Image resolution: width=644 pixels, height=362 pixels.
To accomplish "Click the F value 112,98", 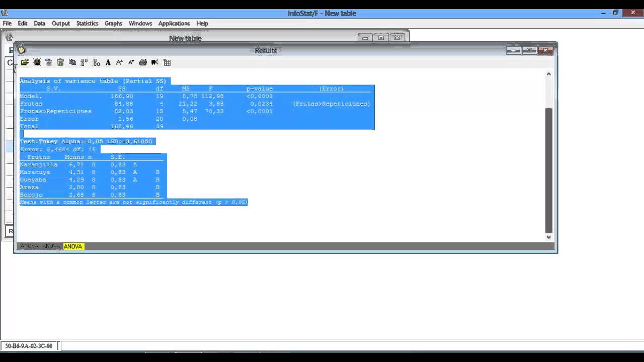I will coord(212,96).
